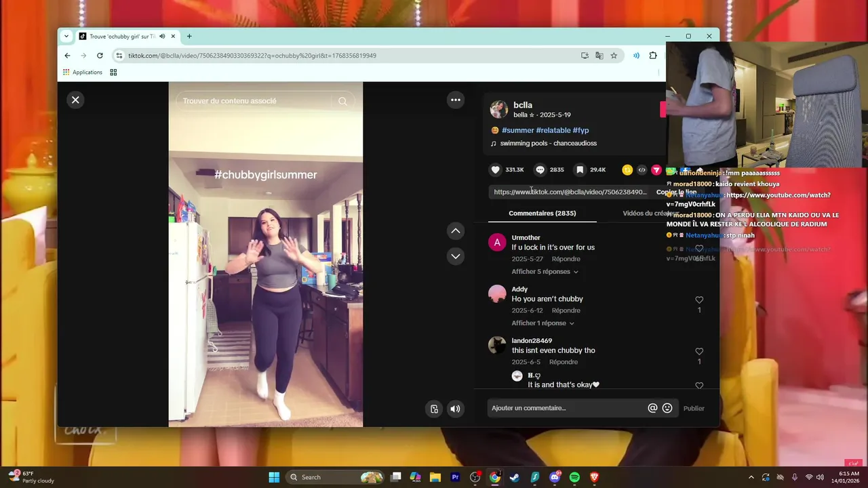This screenshot has width=868, height=488.
Task: Click the @ mention icon in comment box
Action: [x=652, y=408]
